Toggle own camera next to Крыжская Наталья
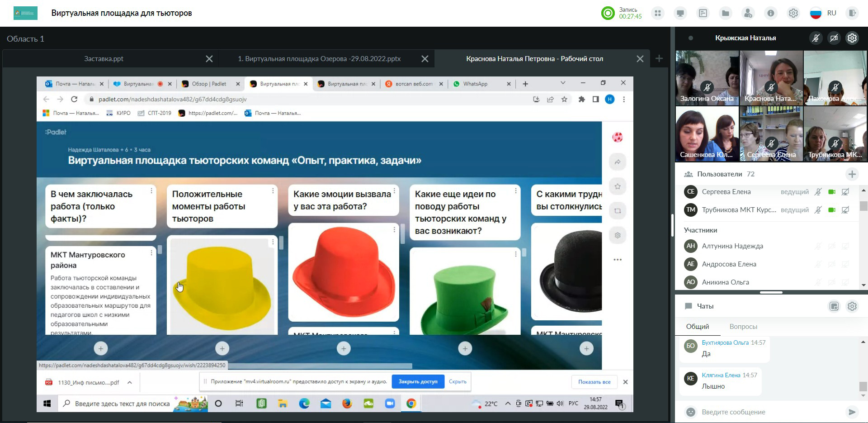This screenshot has width=868, height=423. pos(834,38)
